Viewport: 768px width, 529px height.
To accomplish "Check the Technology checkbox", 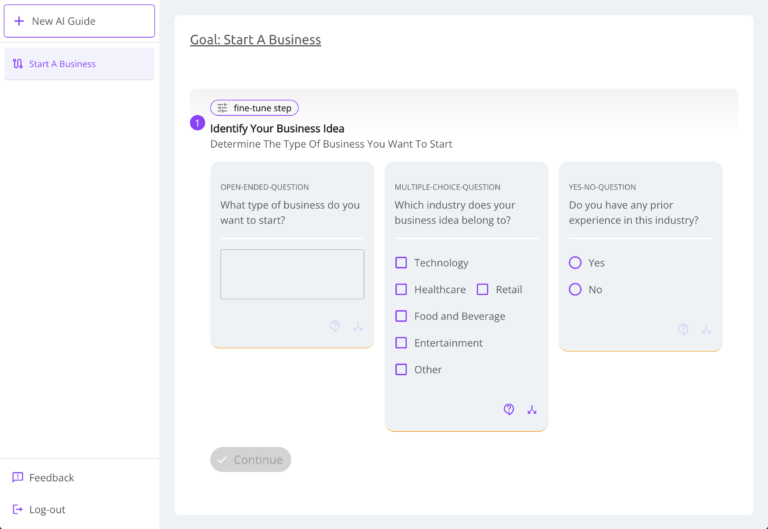I will tap(401, 263).
